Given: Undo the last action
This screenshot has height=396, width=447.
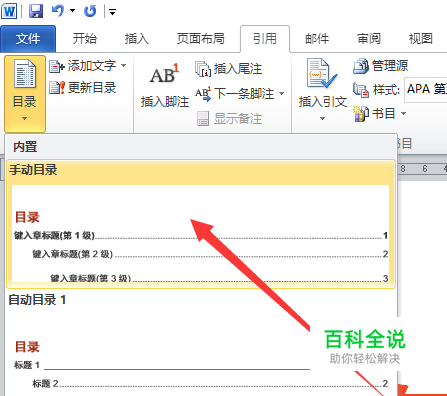Looking at the screenshot, I should pyautogui.click(x=58, y=11).
